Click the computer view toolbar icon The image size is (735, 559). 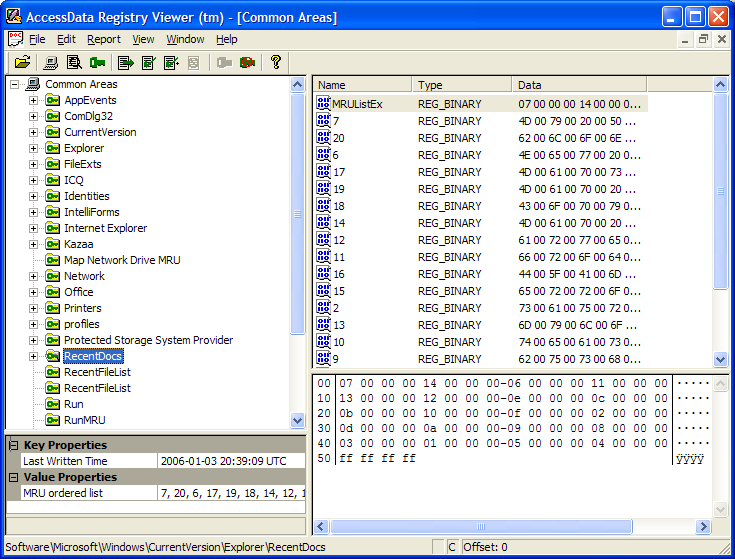click(51, 62)
